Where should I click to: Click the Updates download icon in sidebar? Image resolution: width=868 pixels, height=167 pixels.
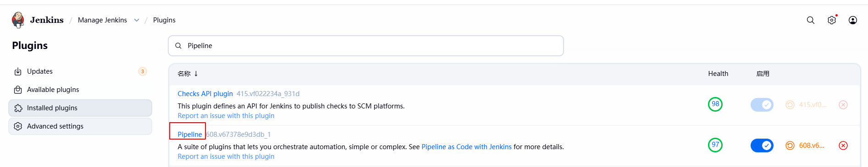click(x=18, y=71)
